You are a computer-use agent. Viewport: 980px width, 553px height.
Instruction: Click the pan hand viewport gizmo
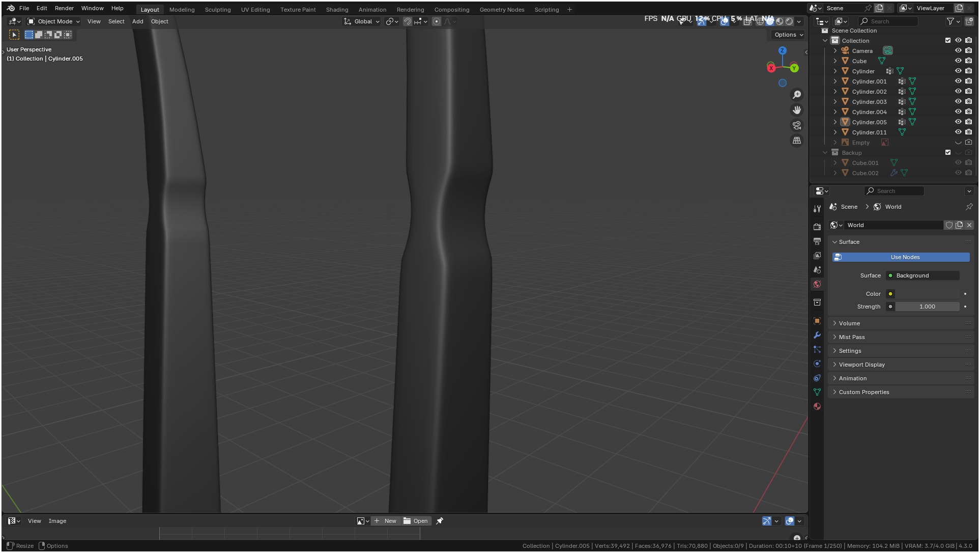[x=797, y=110]
